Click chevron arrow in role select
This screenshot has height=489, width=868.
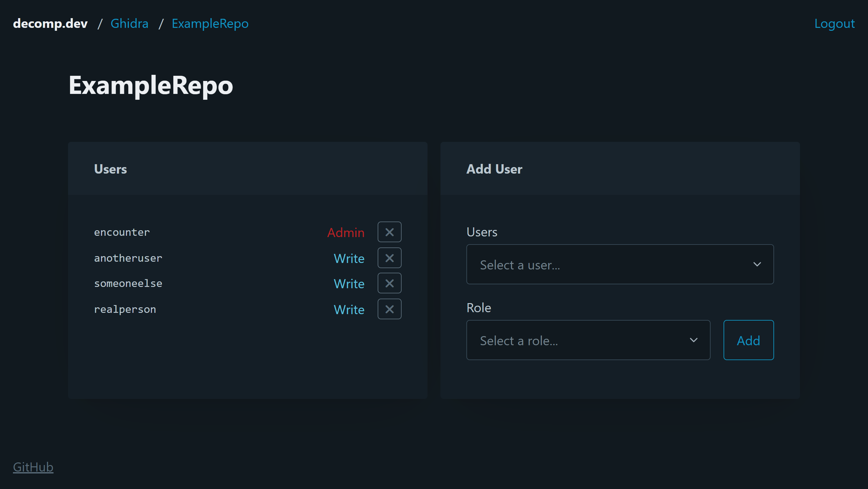click(x=693, y=340)
